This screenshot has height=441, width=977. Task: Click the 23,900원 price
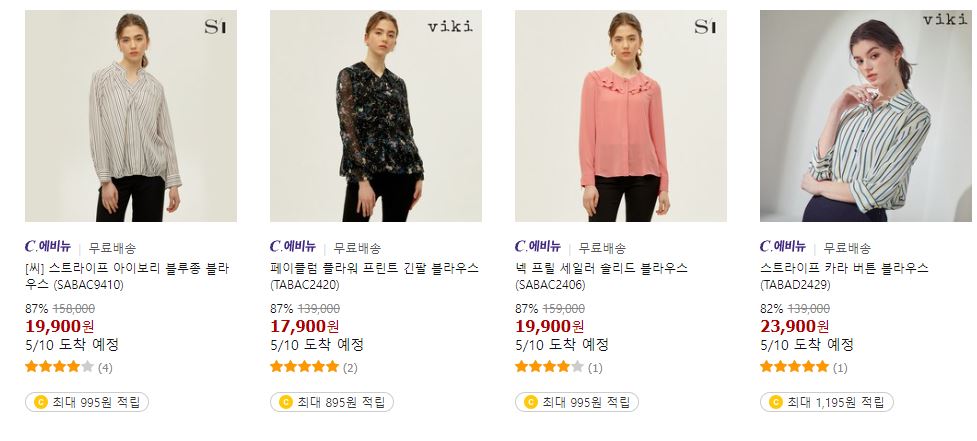coord(794,326)
